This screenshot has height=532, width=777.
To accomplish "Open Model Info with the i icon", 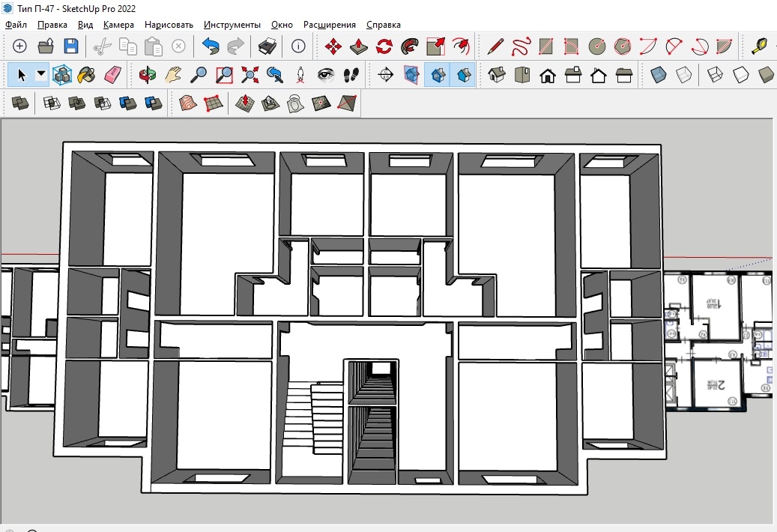I will click(x=298, y=46).
